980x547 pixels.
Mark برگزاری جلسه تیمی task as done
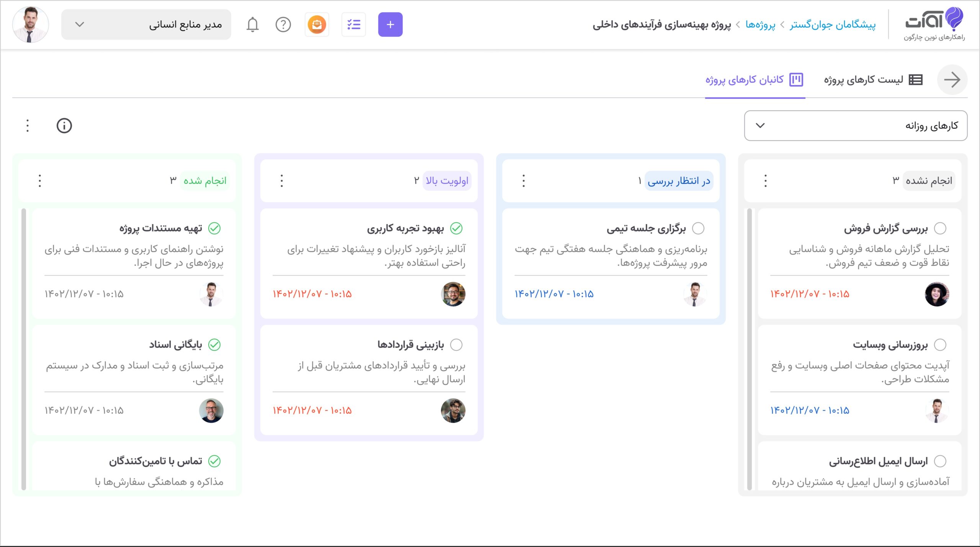[698, 228]
